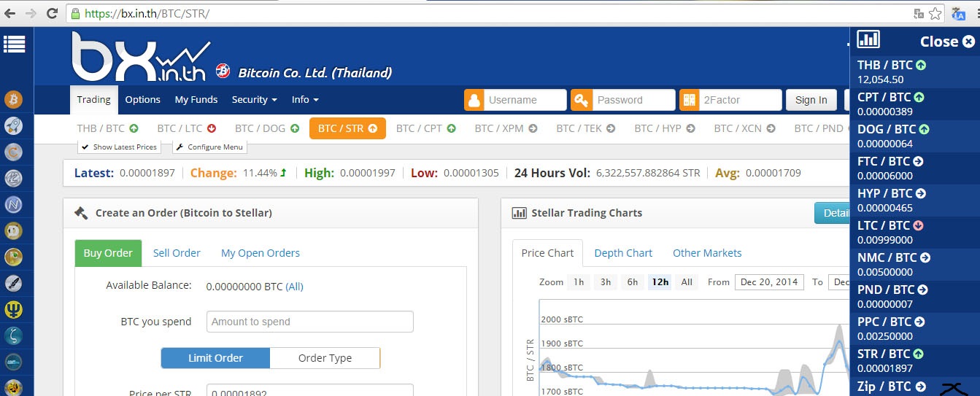Click the 2Factor QR icon
Image resolution: width=980 pixels, height=396 pixels.
pyautogui.click(x=690, y=100)
